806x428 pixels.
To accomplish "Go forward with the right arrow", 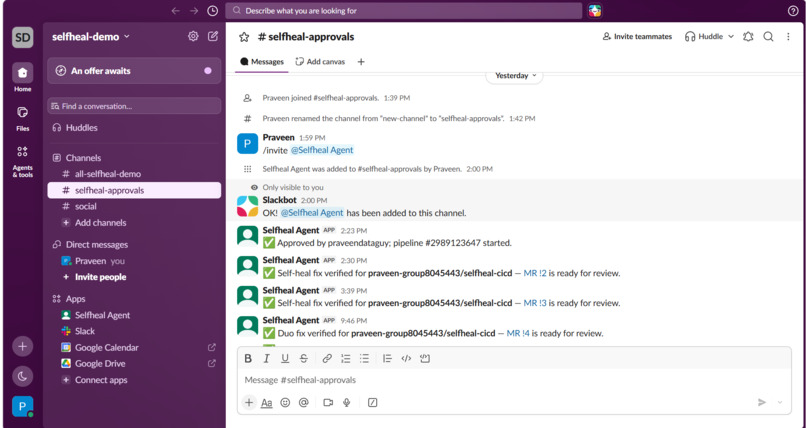I will pyautogui.click(x=194, y=11).
